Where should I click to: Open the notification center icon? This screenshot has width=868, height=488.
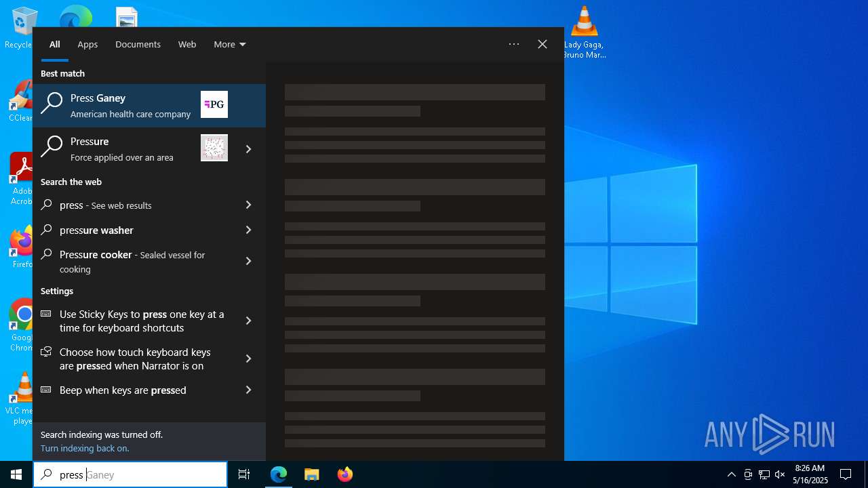846,474
